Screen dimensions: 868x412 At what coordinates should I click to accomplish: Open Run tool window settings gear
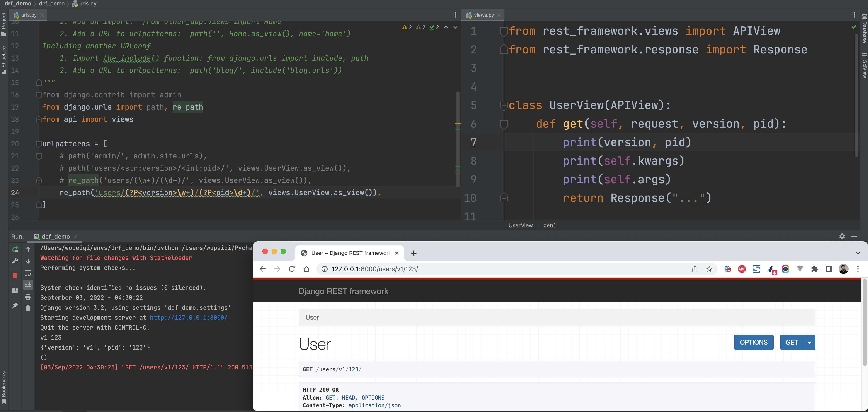point(842,236)
